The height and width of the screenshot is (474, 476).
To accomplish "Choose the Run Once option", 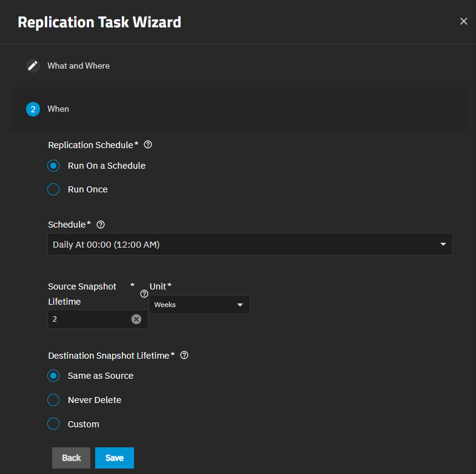I will click(x=78, y=189).
